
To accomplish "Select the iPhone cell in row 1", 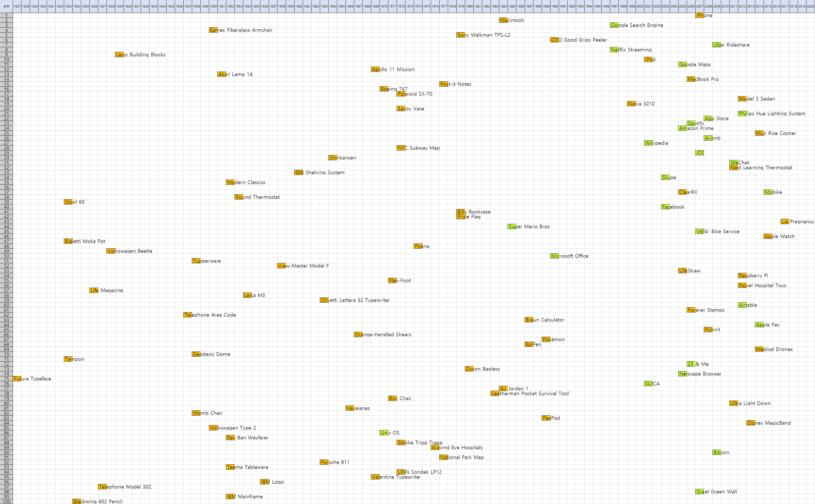I will [699, 15].
